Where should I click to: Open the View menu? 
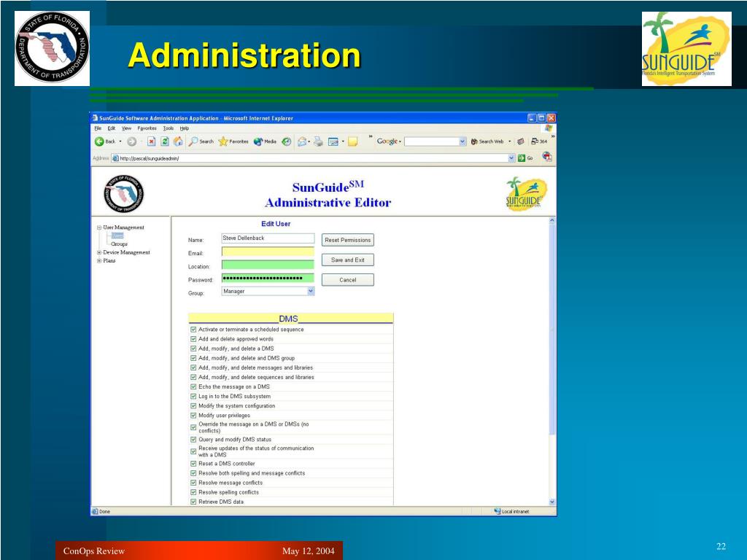(x=126, y=128)
